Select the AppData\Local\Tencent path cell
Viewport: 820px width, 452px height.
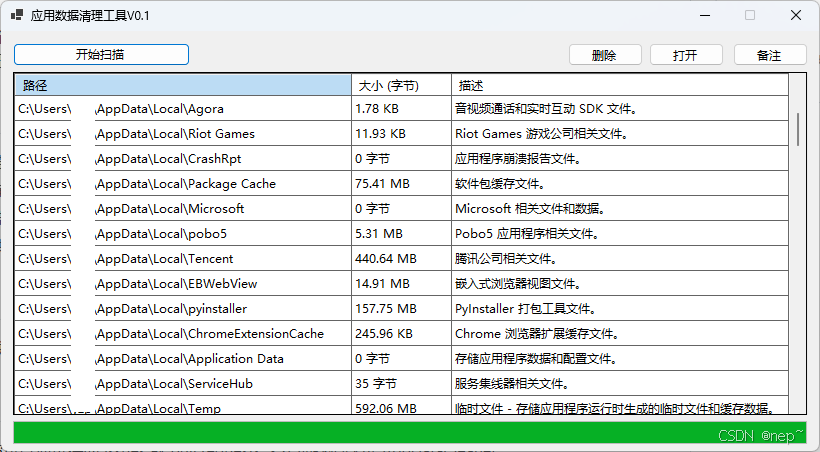(183, 259)
